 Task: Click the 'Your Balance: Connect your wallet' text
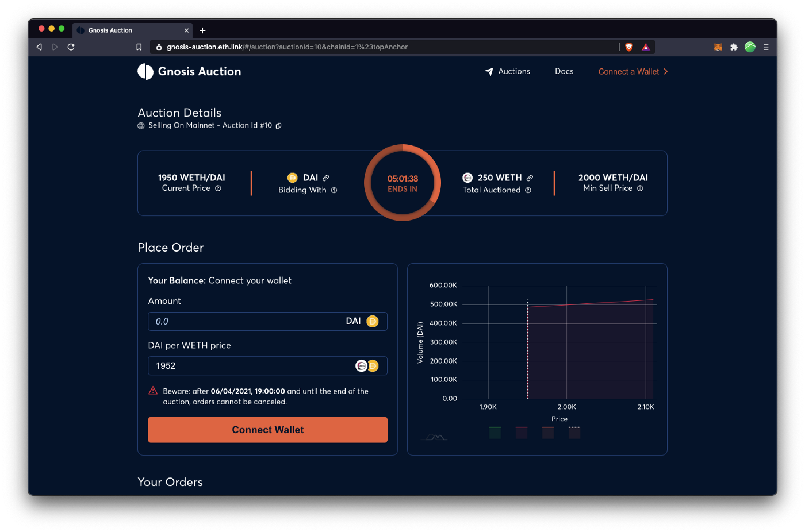pyautogui.click(x=220, y=280)
